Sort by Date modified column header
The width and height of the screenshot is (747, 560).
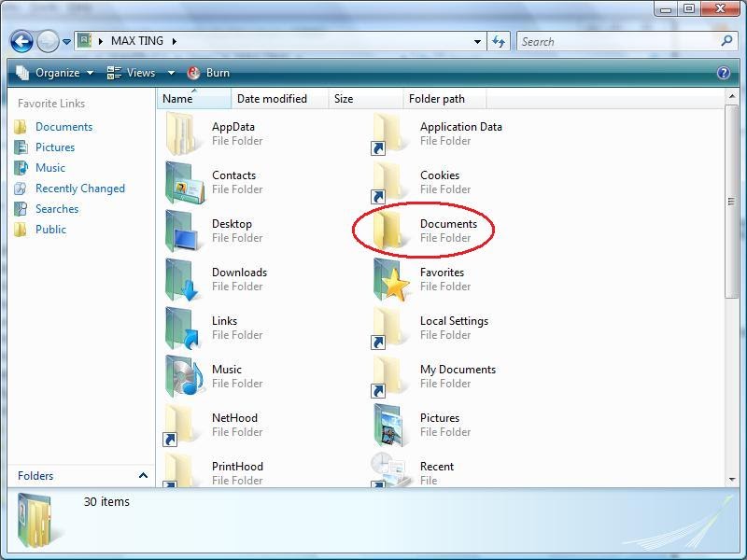click(279, 99)
